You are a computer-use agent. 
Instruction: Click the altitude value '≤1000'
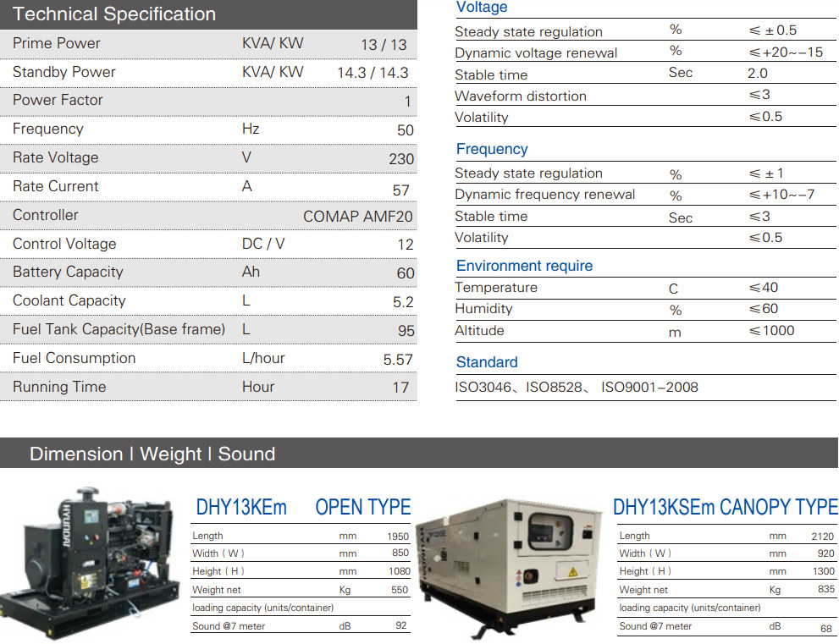tap(771, 331)
